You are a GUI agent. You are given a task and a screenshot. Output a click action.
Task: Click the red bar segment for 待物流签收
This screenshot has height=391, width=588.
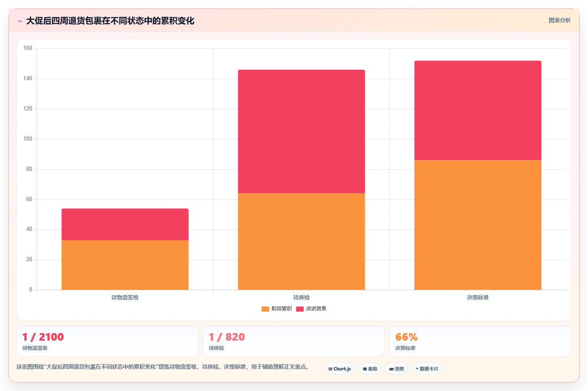click(125, 224)
